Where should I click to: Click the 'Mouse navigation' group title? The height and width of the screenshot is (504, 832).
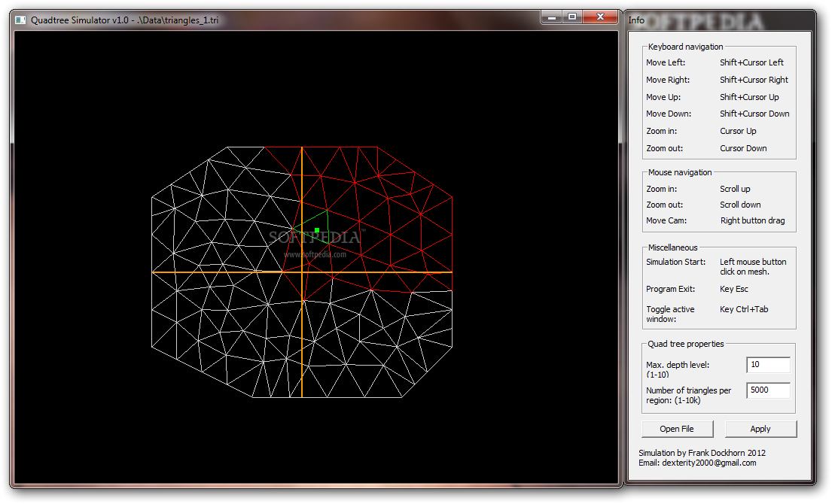[680, 173]
